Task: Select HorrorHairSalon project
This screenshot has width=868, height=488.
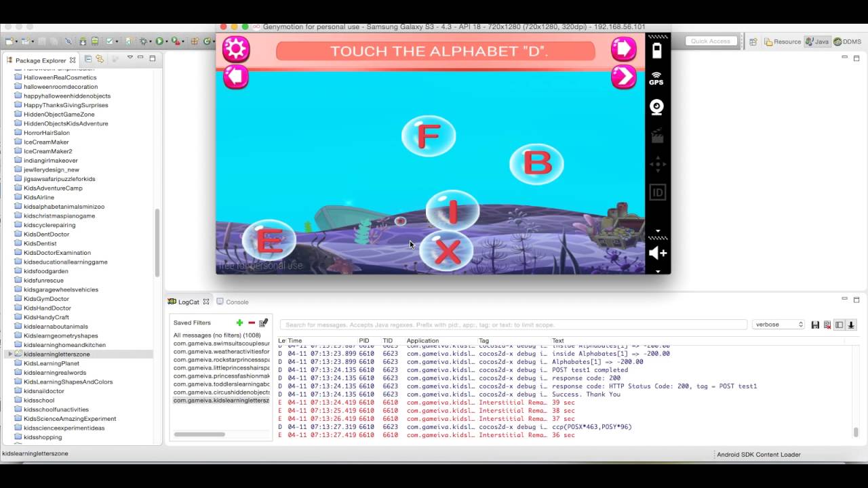Action: (46, 133)
